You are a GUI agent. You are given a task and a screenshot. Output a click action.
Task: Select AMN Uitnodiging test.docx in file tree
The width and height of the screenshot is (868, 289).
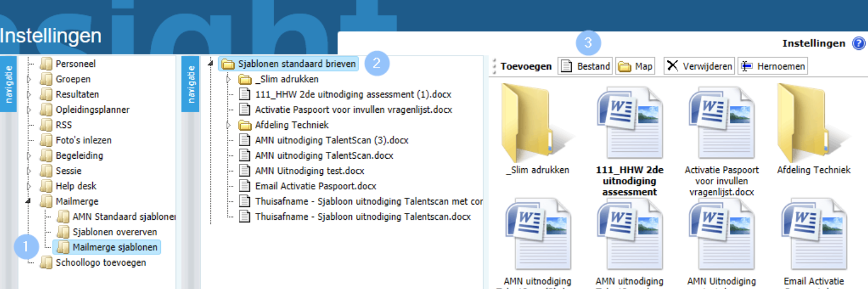point(309,171)
